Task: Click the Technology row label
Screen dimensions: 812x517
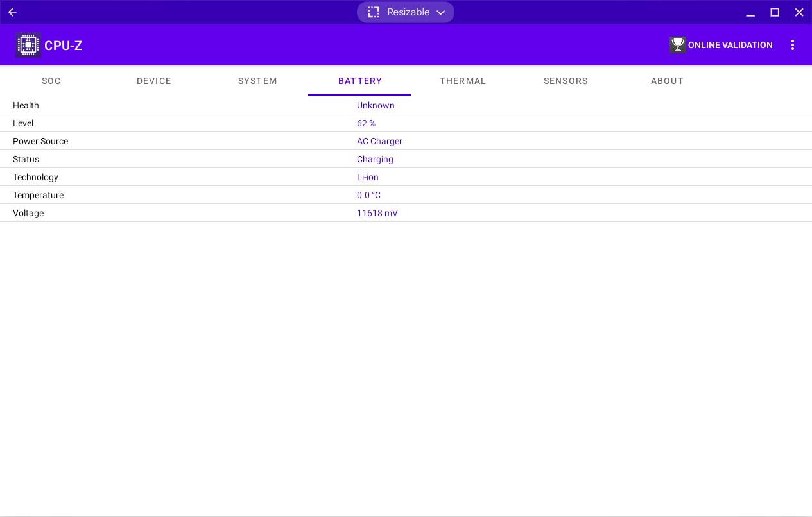Action: pos(35,177)
